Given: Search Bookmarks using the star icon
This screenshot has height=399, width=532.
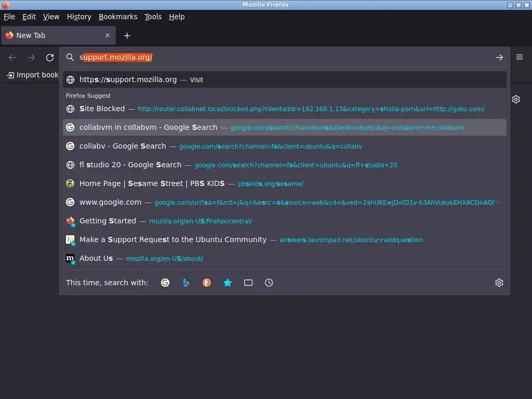Looking at the screenshot, I should (228, 283).
